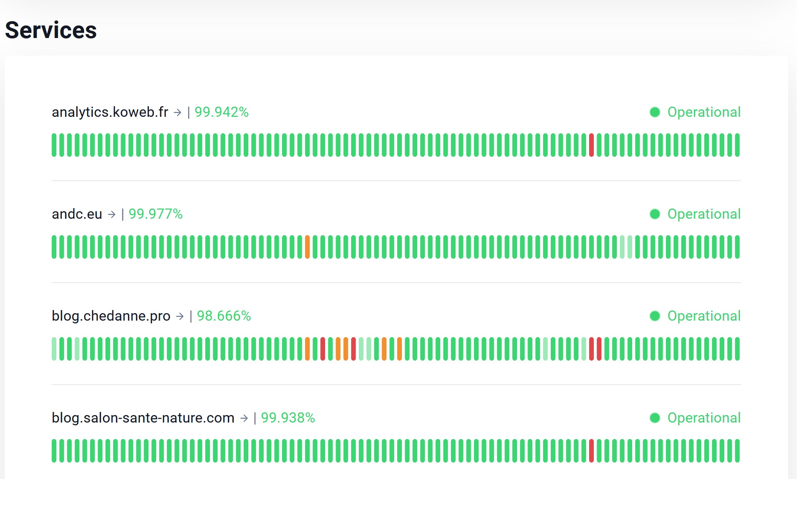Click the 99.977% uptime value
The image size is (812, 508).
[x=156, y=214]
